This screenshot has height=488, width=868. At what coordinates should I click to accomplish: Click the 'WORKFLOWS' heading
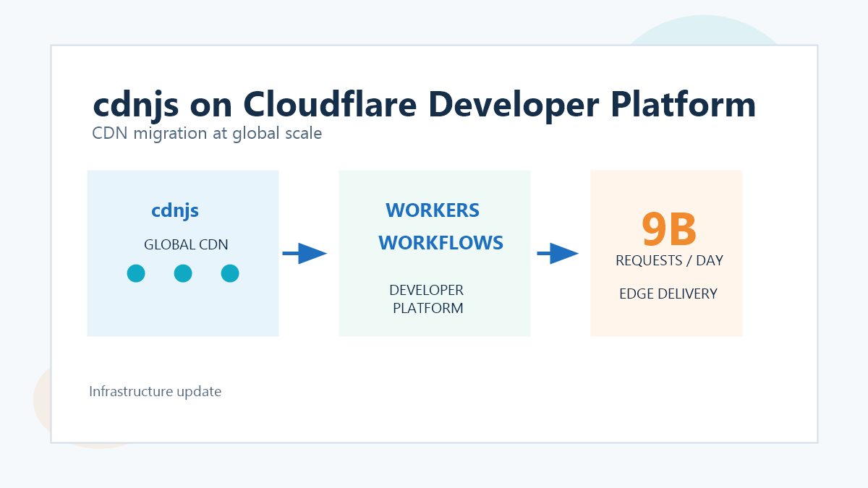point(441,243)
